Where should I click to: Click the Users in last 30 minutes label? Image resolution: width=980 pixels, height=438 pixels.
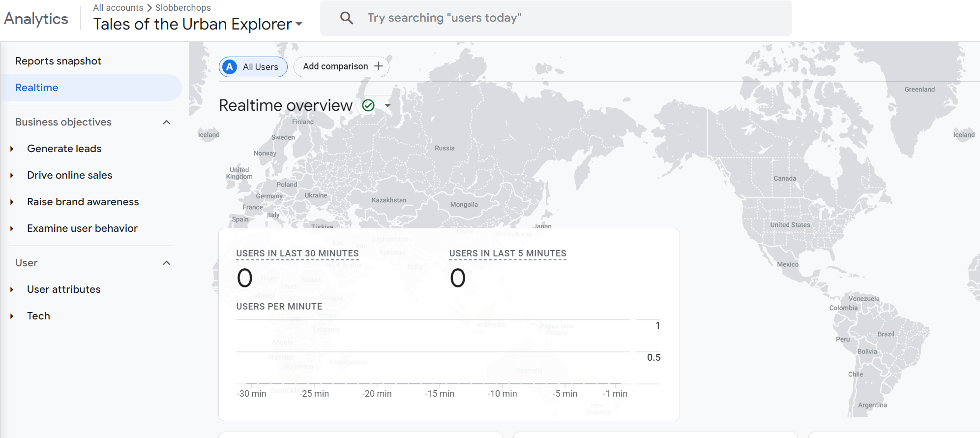click(x=297, y=253)
